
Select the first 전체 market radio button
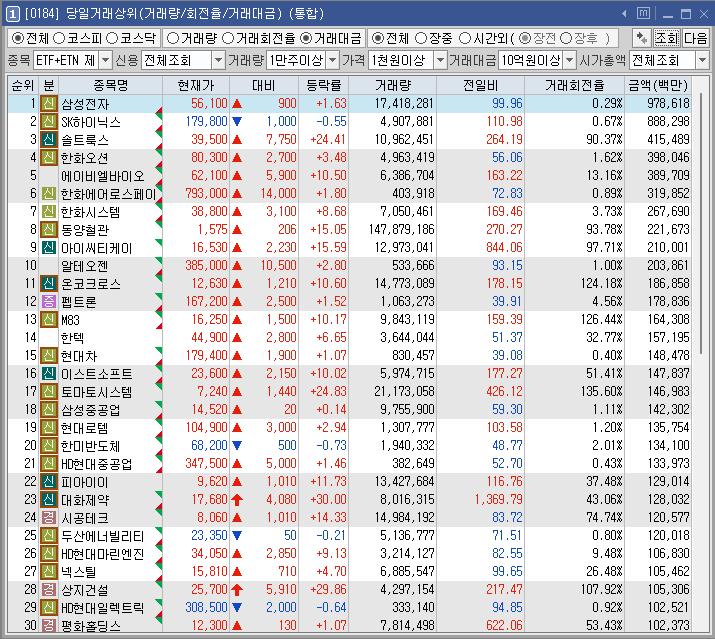18,38
